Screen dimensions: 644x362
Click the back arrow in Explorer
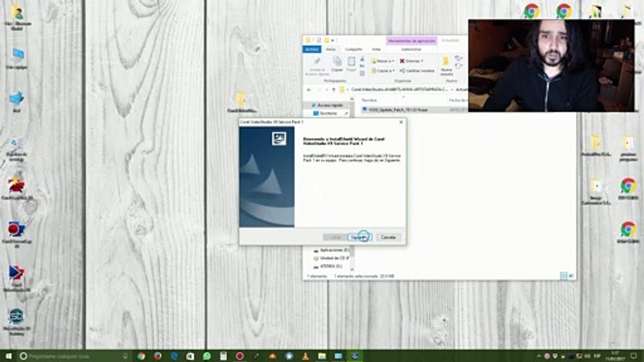coord(309,89)
